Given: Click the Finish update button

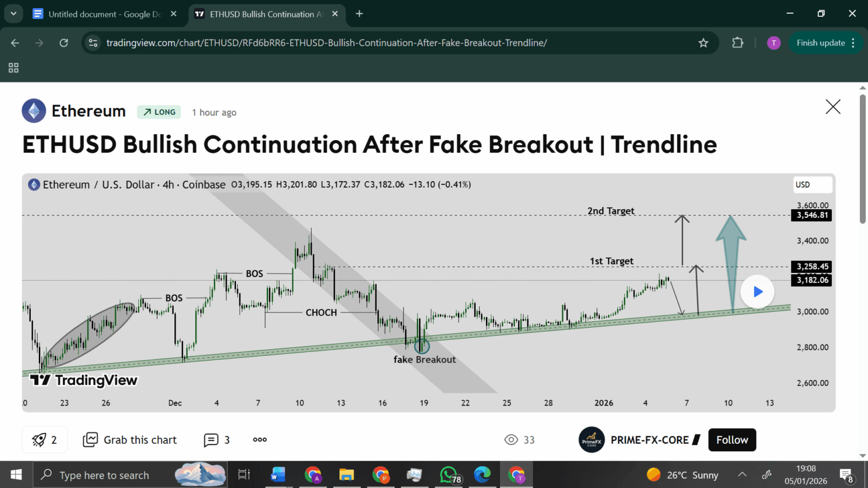Looking at the screenshot, I should 820,43.
